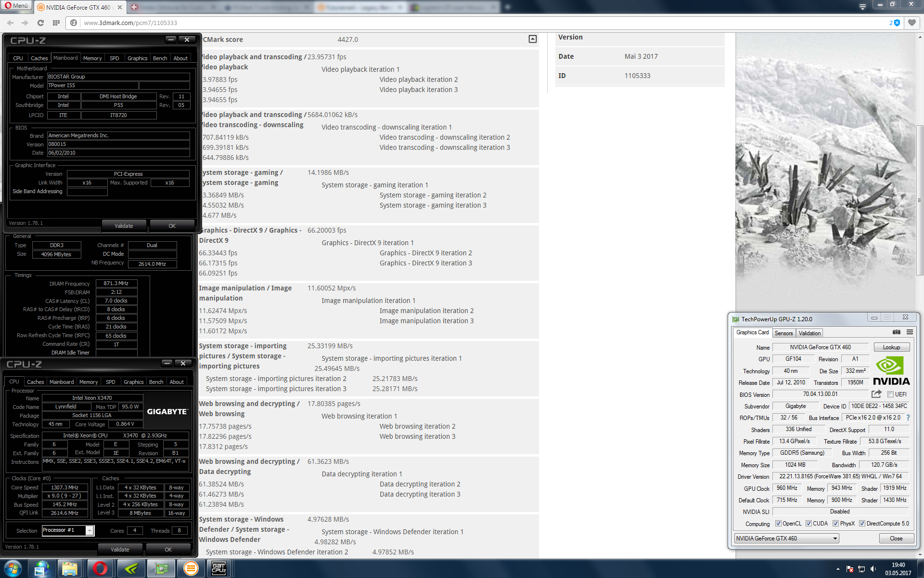The image size is (924, 578).
Task: Open the NVIDIA GeForce GTX 460 dropdown
Action: (786, 539)
